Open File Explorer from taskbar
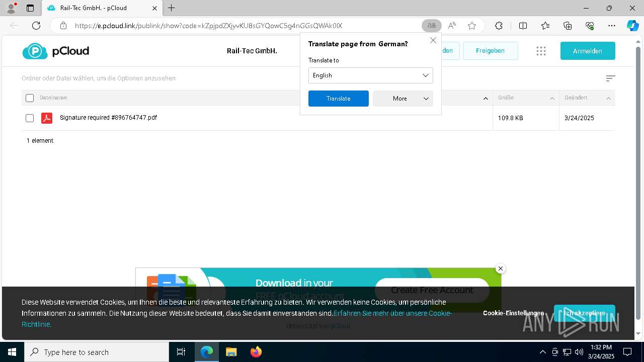This screenshot has width=644, height=362. coord(231,352)
